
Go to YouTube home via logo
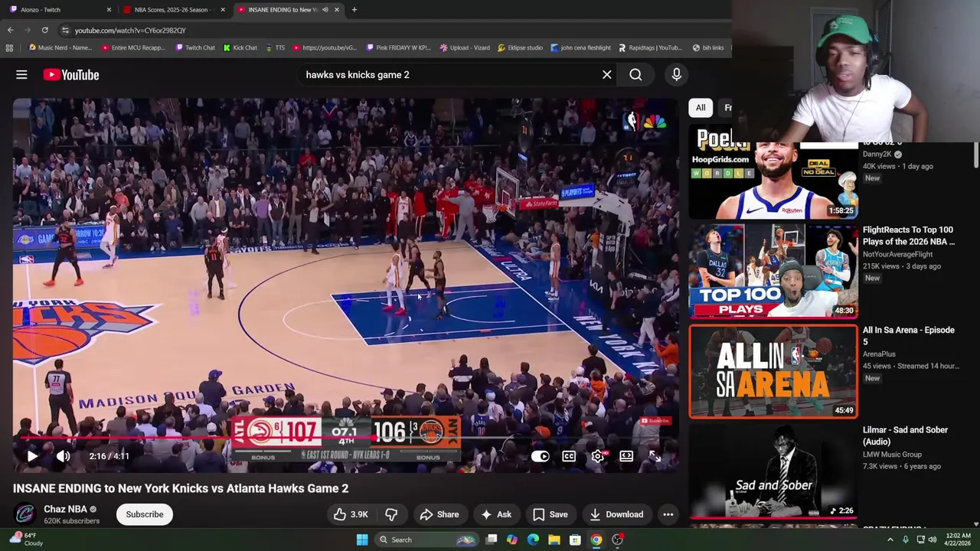[x=71, y=74]
